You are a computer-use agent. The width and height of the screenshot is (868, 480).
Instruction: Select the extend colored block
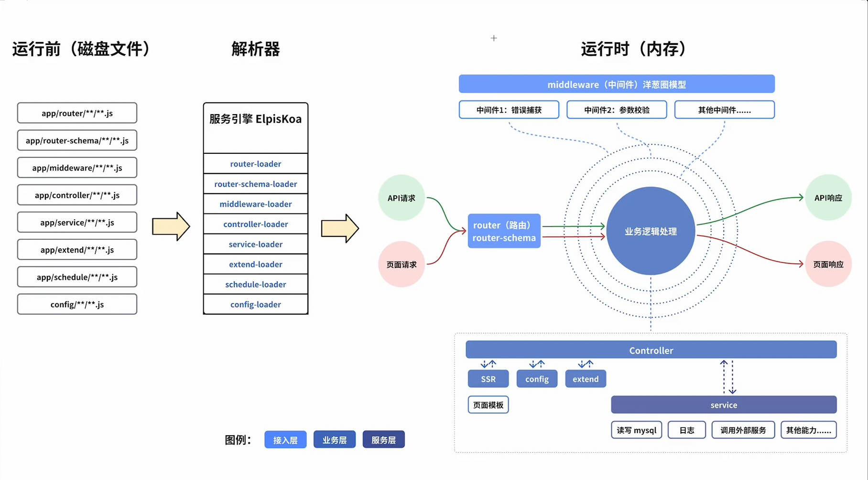point(585,379)
